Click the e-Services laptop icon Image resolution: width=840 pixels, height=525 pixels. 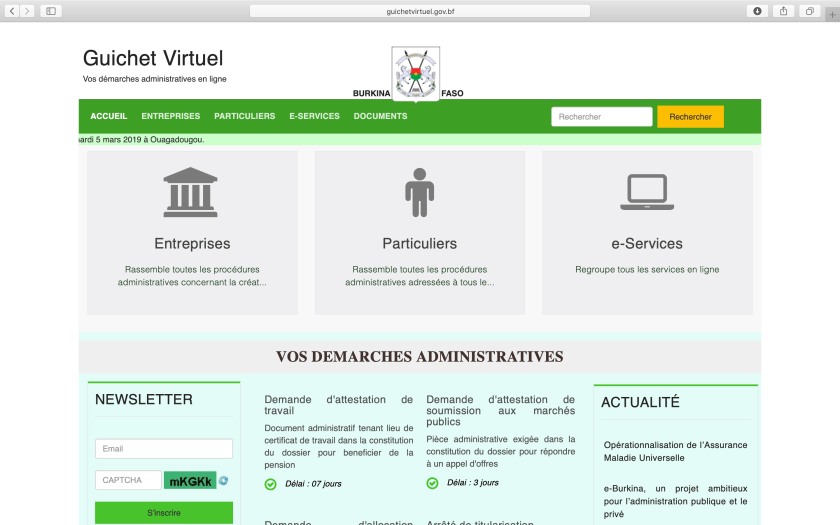(x=646, y=192)
